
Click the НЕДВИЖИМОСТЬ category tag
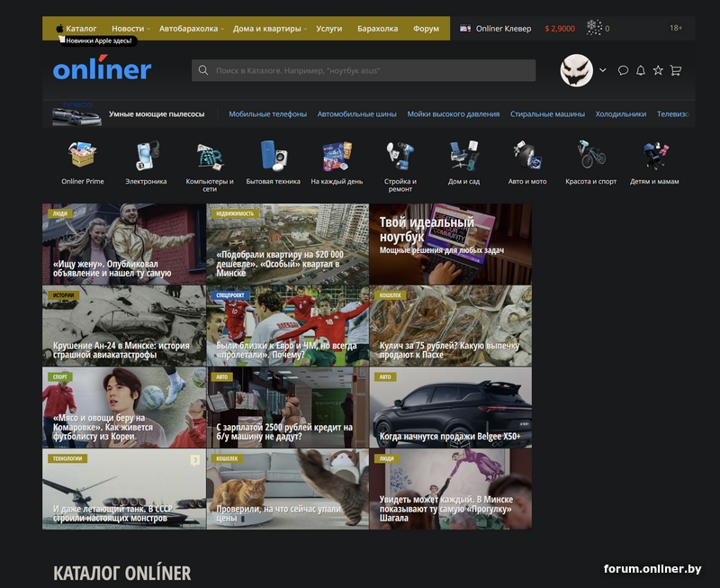click(x=235, y=213)
